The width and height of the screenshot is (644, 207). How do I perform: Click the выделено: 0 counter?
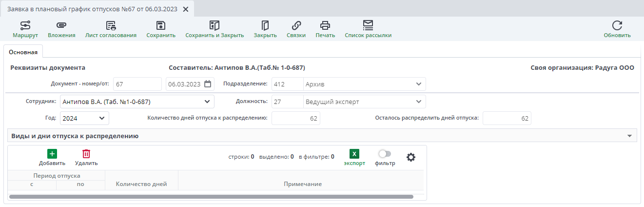pos(276,157)
